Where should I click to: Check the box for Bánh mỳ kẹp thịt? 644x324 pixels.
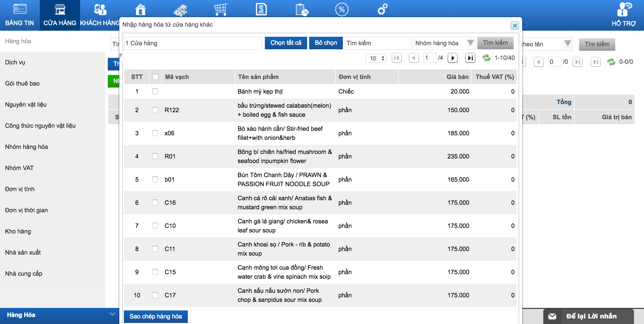click(x=155, y=91)
